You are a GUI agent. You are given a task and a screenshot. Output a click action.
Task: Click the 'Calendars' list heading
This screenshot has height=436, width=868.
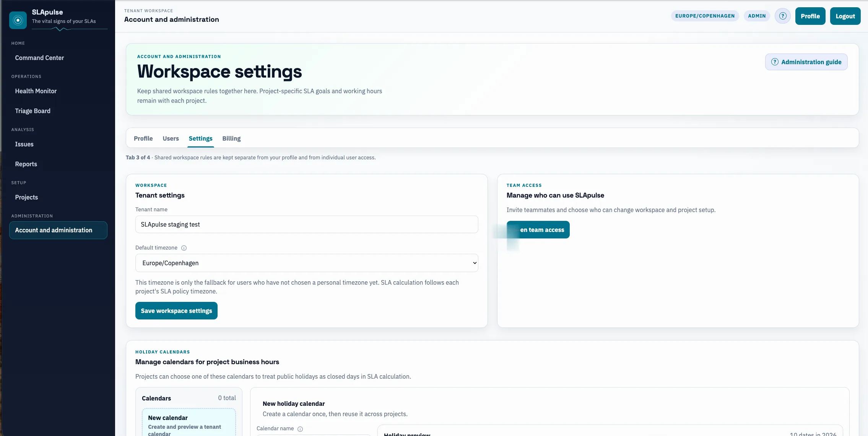156,398
